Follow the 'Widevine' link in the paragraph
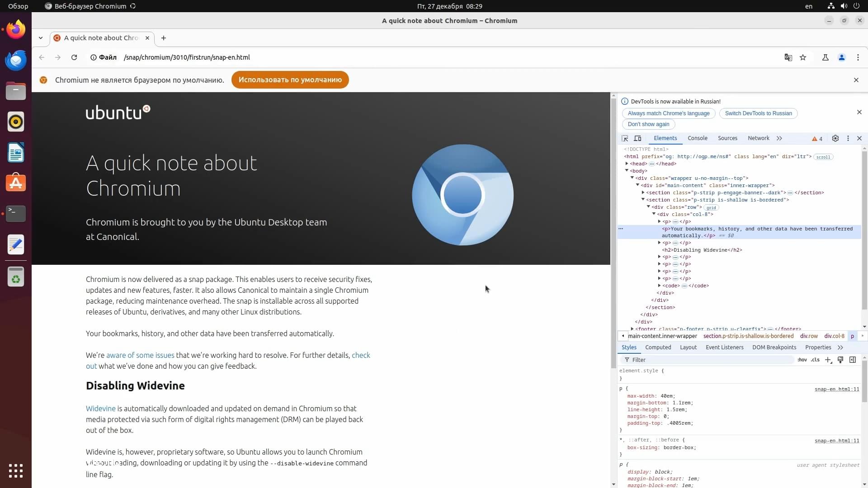Viewport: 868px width, 488px height. (x=101, y=409)
